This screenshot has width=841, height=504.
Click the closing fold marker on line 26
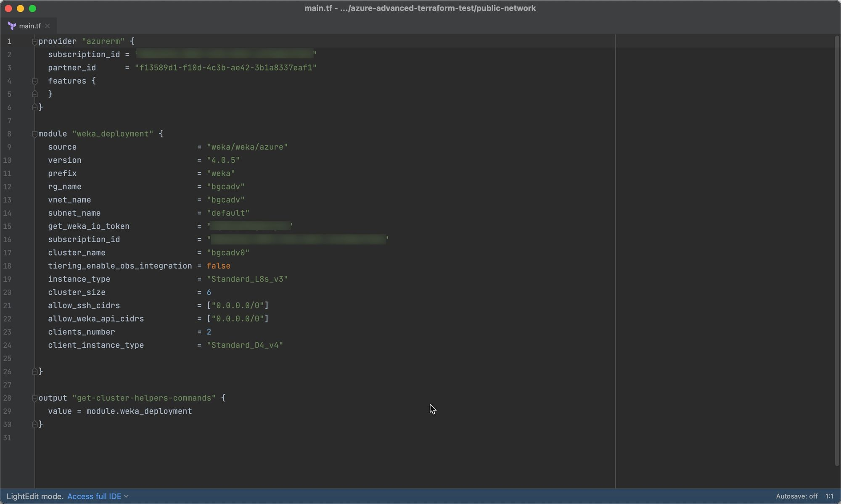click(35, 371)
